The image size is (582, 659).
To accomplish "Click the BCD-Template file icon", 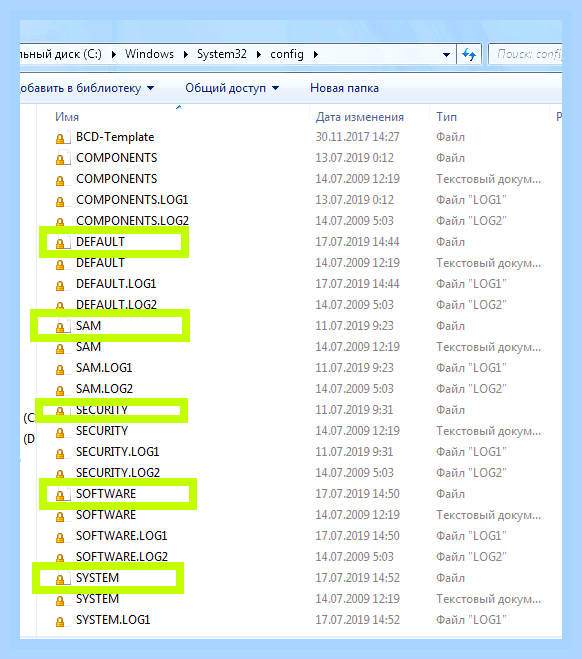I will 61,137.
